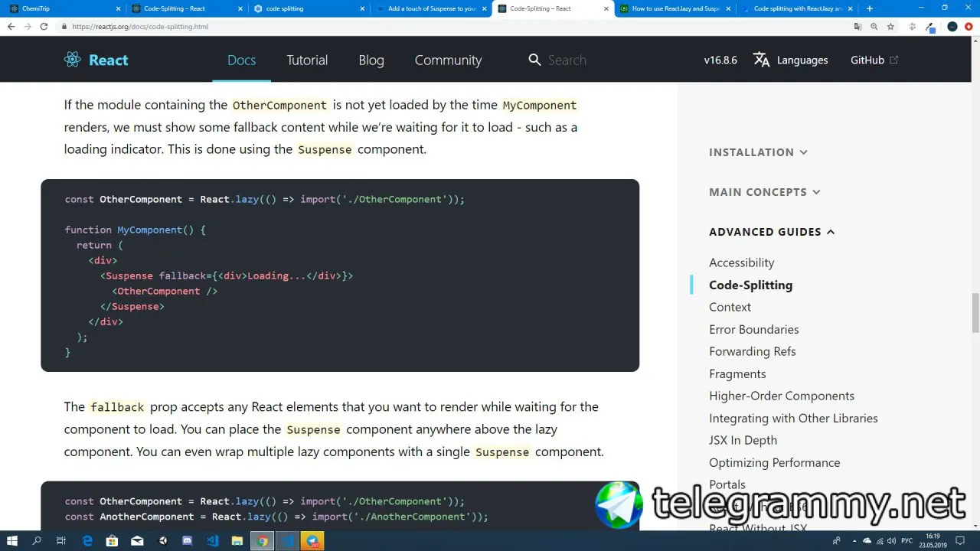The image size is (980, 551).
Task: Click the volume speaker icon in system tray
Action: click(x=891, y=541)
